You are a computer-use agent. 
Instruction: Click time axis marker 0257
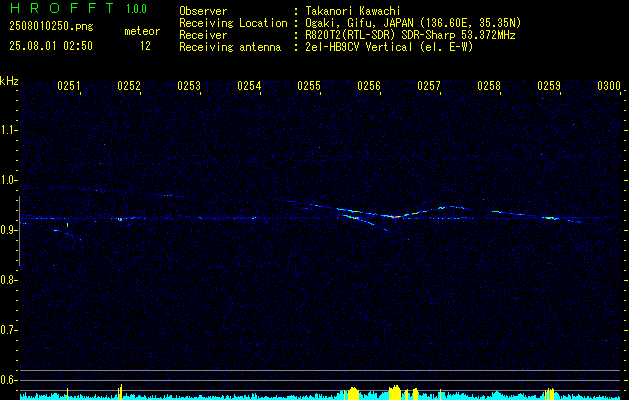[x=429, y=86]
